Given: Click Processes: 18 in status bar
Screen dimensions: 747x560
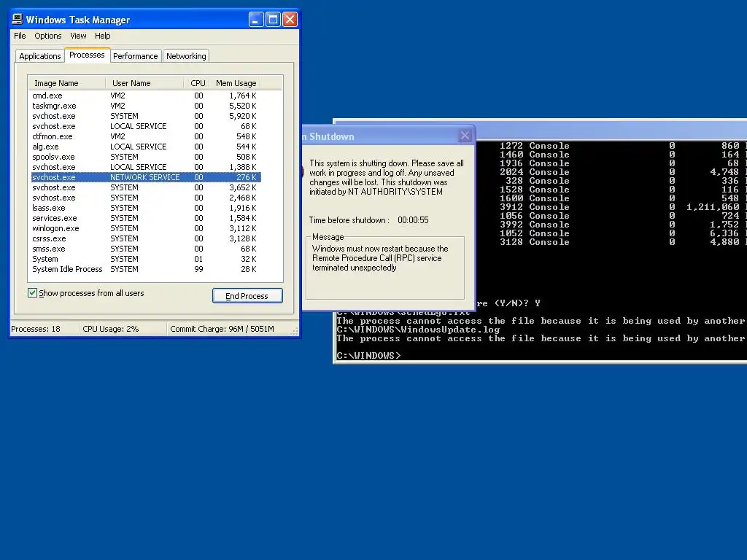Looking at the screenshot, I should coord(36,329).
